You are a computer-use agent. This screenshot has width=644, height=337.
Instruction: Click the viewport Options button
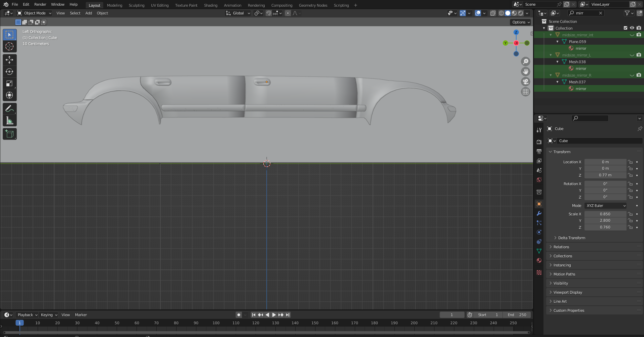click(x=521, y=22)
